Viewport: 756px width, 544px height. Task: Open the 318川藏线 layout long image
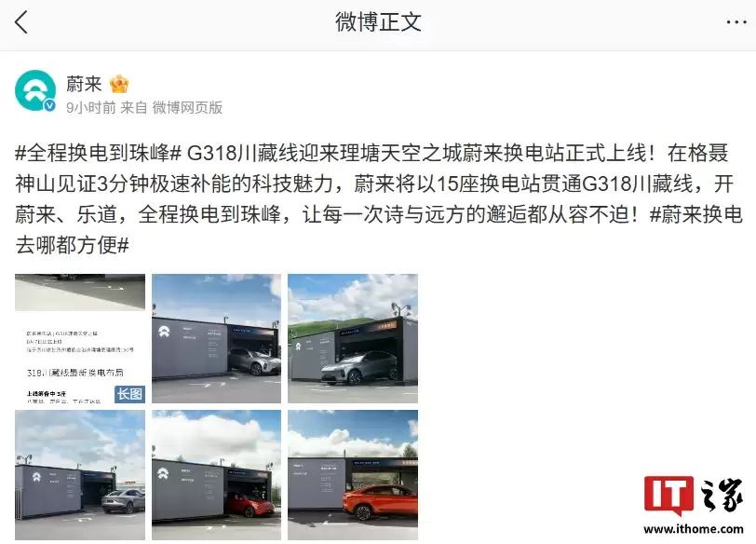point(80,338)
